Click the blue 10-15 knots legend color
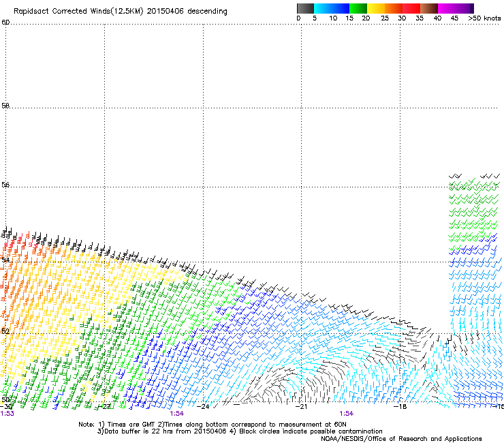The height and width of the screenshot is (443, 504). click(x=341, y=8)
